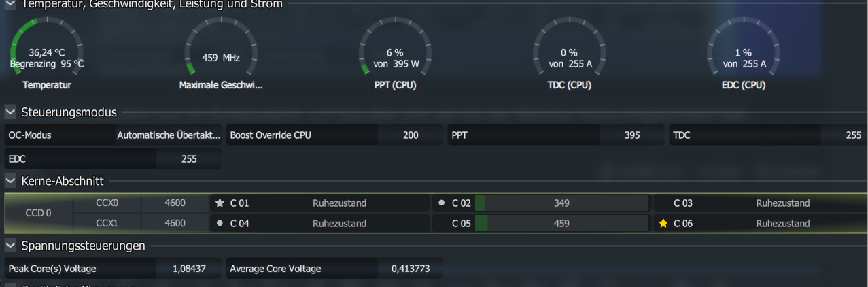
Task: Click the PPT value 395 in Steuerungsmodus
Action: 632,135
